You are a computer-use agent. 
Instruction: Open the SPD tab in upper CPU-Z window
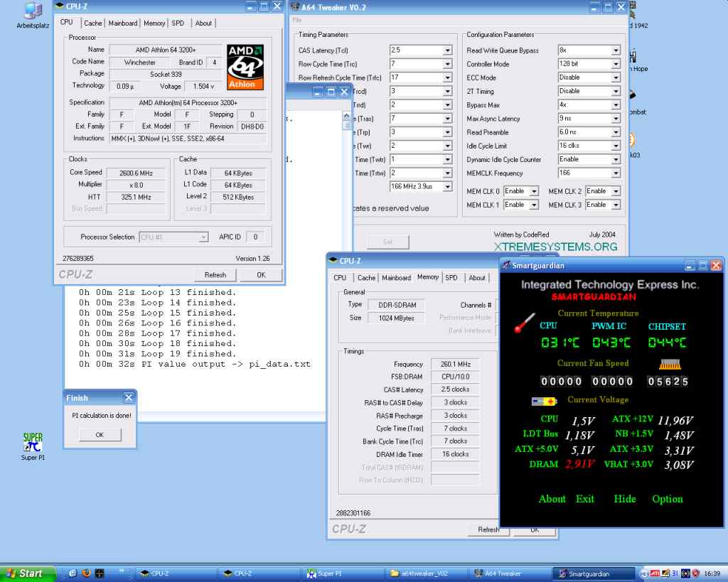pos(178,23)
